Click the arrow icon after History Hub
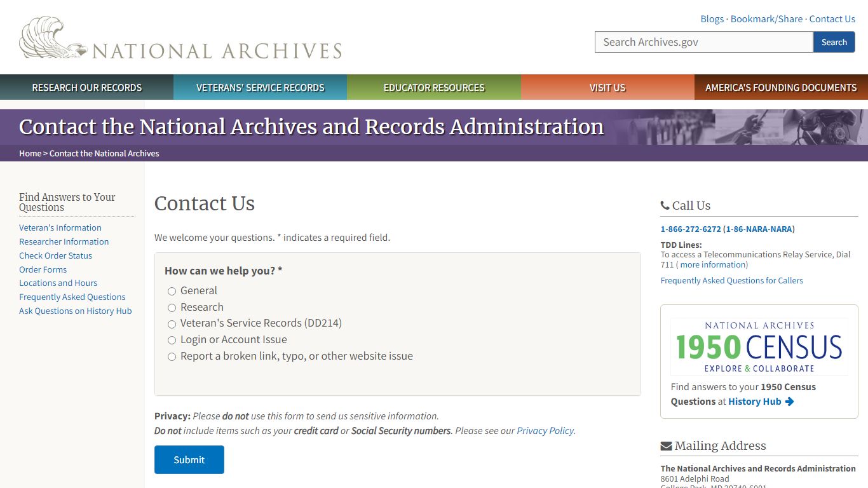868x488 pixels. click(789, 402)
